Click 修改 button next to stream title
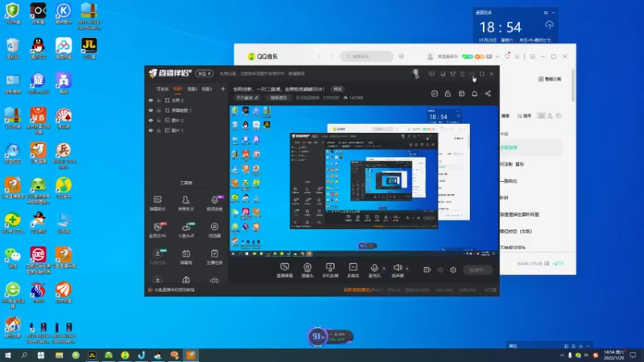Viewport: 644px width, 362px height. click(x=337, y=89)
